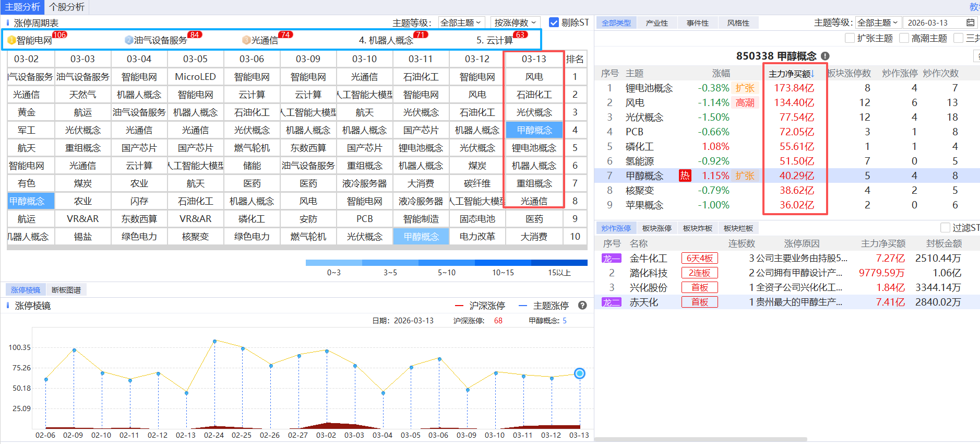Expand left panel 全部主题 level dropdown

(461, 22)
